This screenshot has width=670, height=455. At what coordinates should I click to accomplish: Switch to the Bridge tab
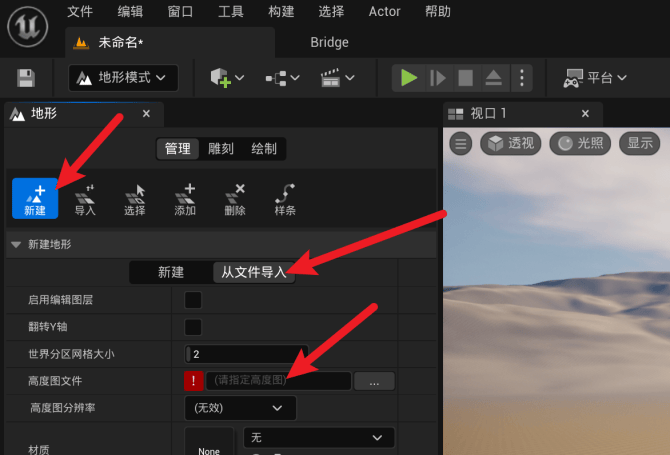pos(329,42)
